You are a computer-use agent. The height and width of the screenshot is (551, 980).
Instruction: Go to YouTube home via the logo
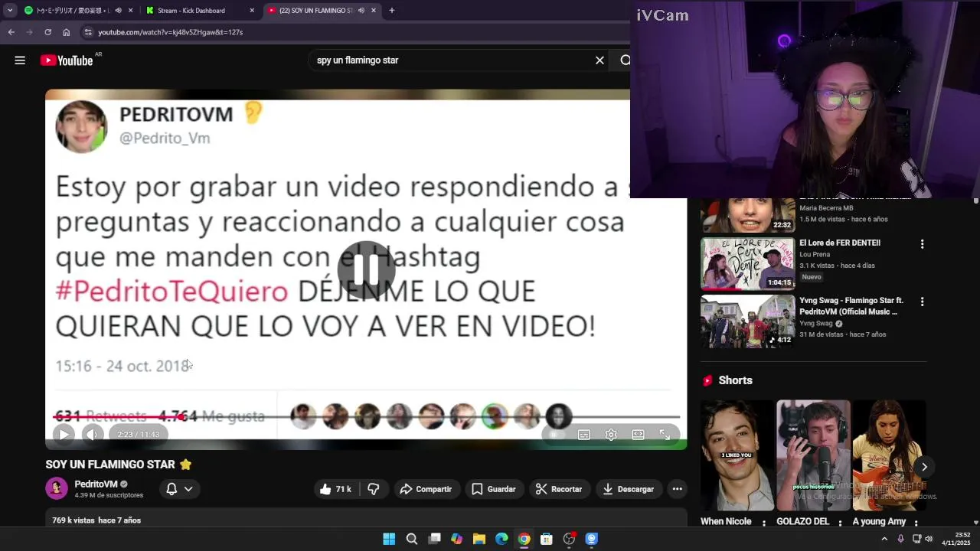click(x=67, y=60)
